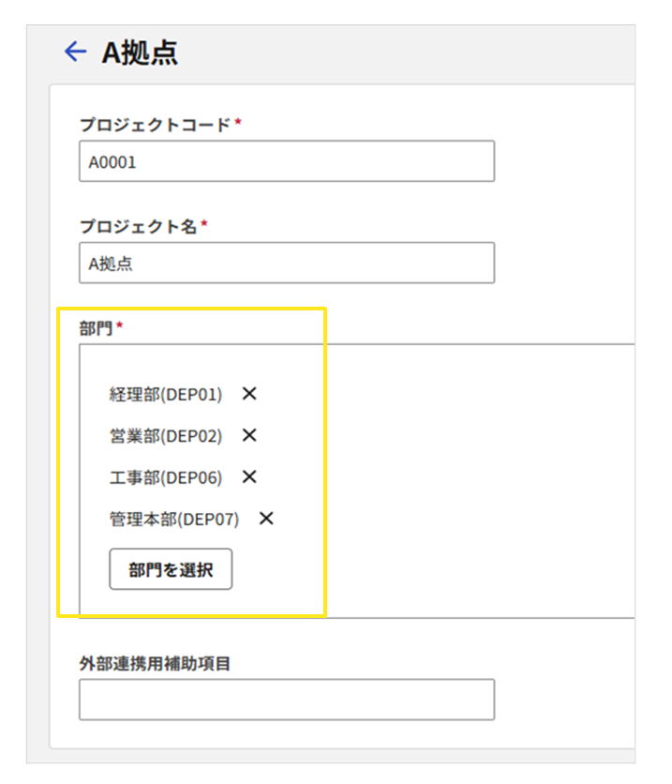672x784 pixels.
Task: Click the 経理部(DEP01) department label
Action: tap(166, 395)
